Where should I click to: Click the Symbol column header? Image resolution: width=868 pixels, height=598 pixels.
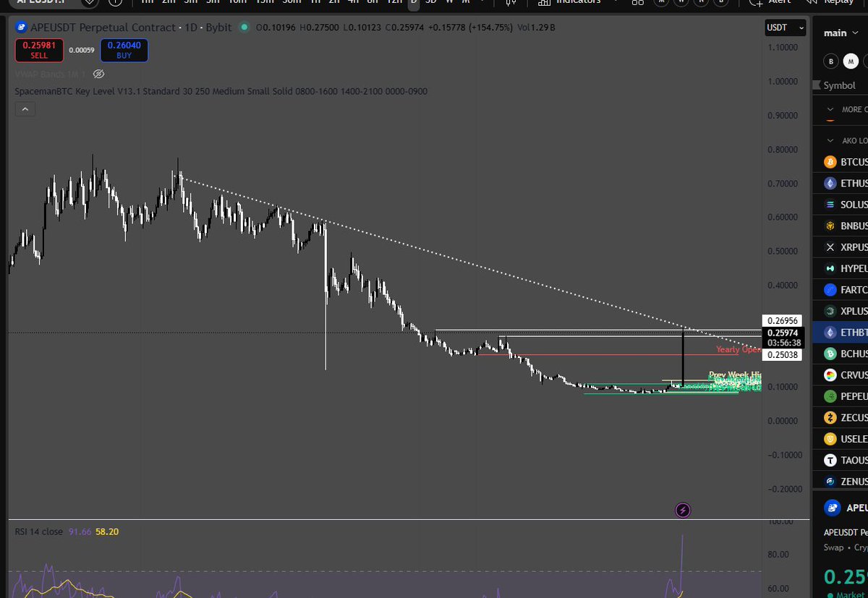point(839,85)
